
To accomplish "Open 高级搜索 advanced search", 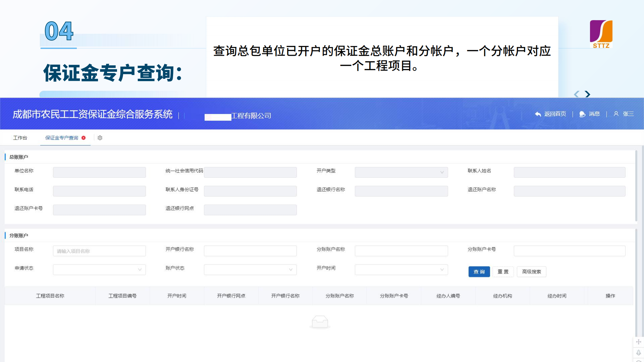I will point(531,272).
